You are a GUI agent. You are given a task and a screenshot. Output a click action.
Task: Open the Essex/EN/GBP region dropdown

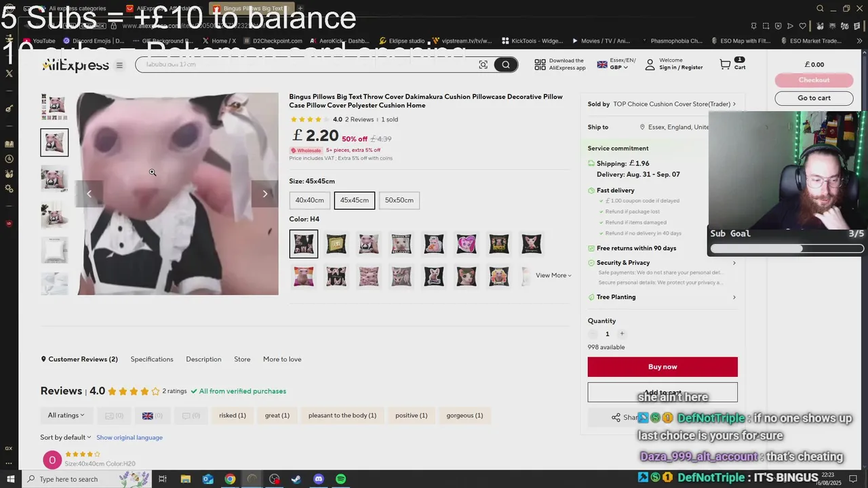click(616, 64)
